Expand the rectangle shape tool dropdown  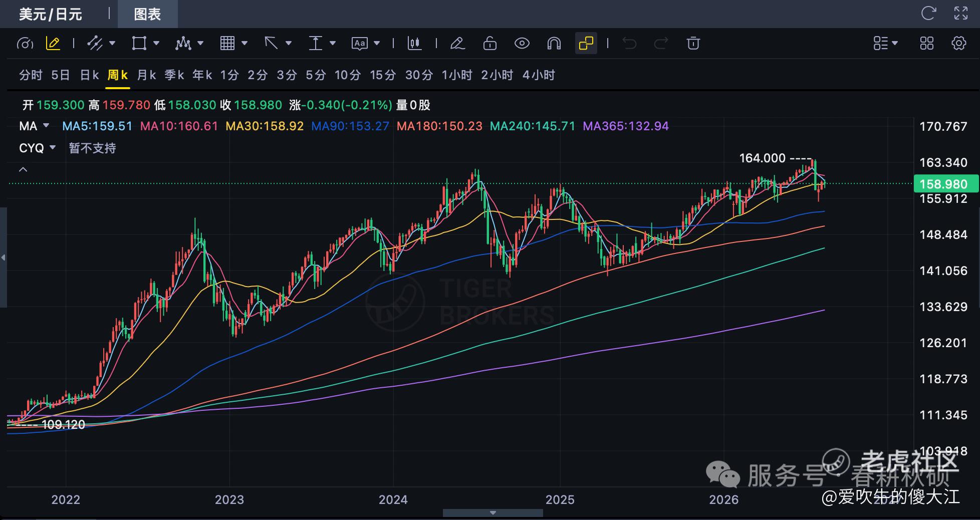click(156, 44)
